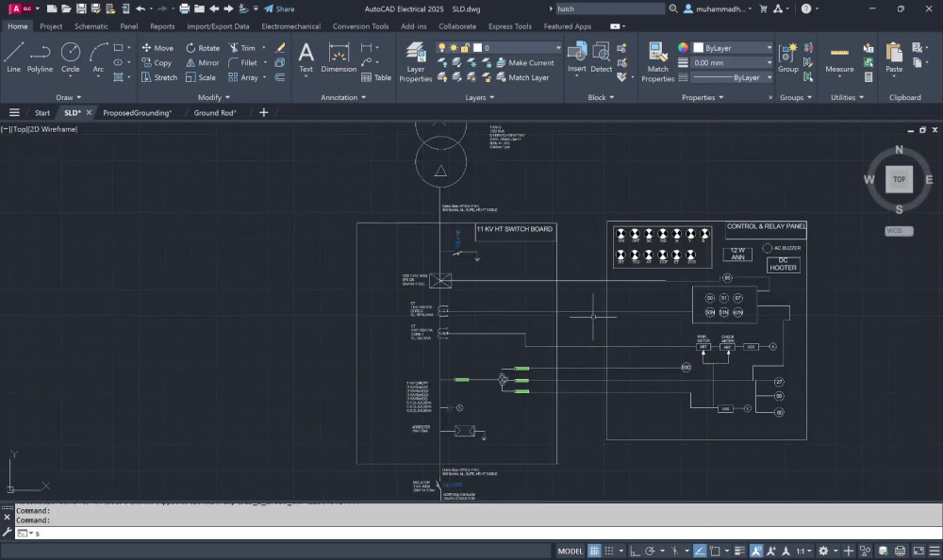Open the object color ByLayer swatch
The width and height of the screenshot is (943, 560).
[732, 47]
